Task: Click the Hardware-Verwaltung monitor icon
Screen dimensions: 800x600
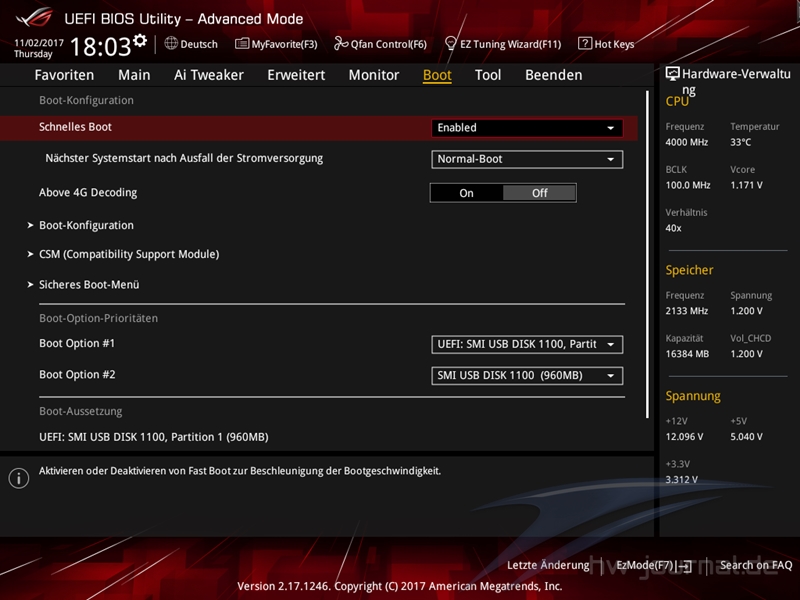Action: pos(673,74)
